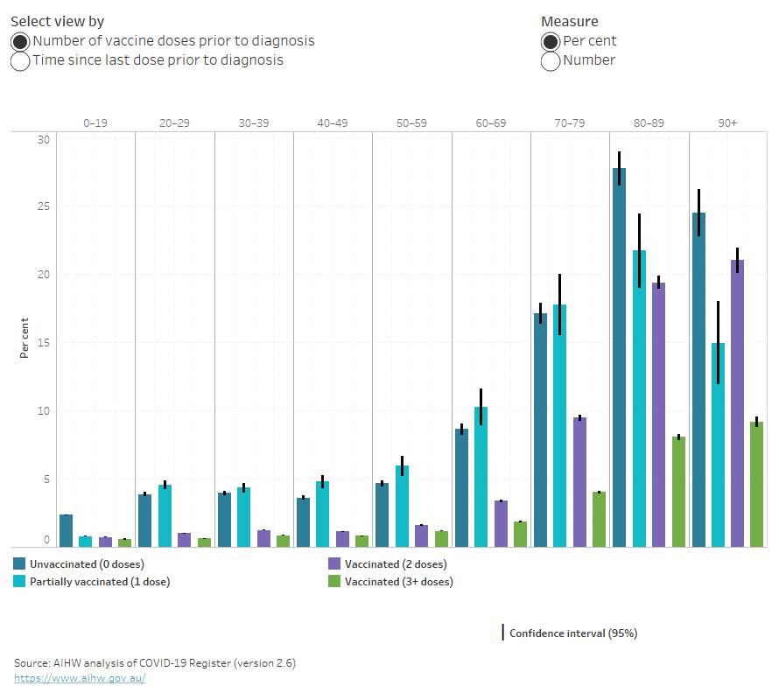
Task: Enable "Number of vaccine doses prior to diagnosis"
Action: 19,41
